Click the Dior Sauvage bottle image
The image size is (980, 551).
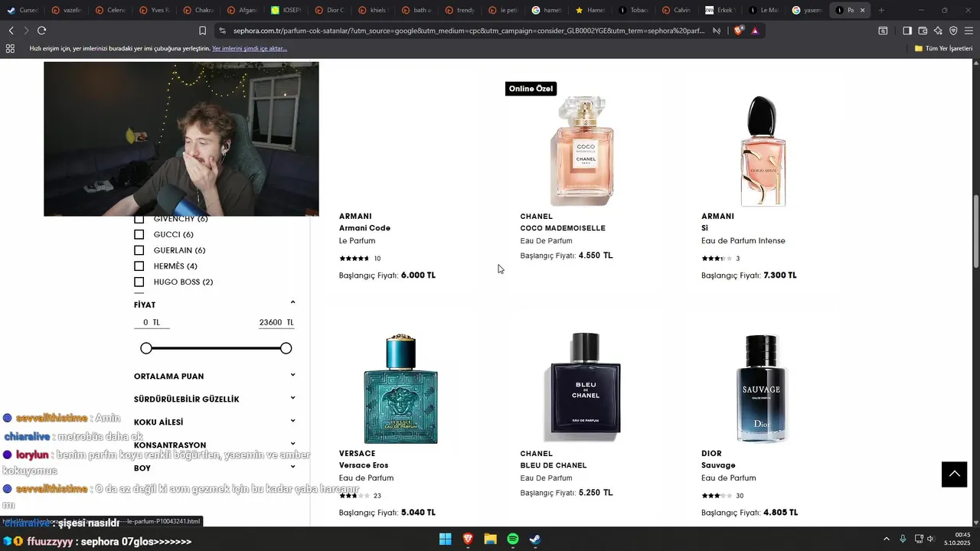pyautogui.click(x=763, y=388)
